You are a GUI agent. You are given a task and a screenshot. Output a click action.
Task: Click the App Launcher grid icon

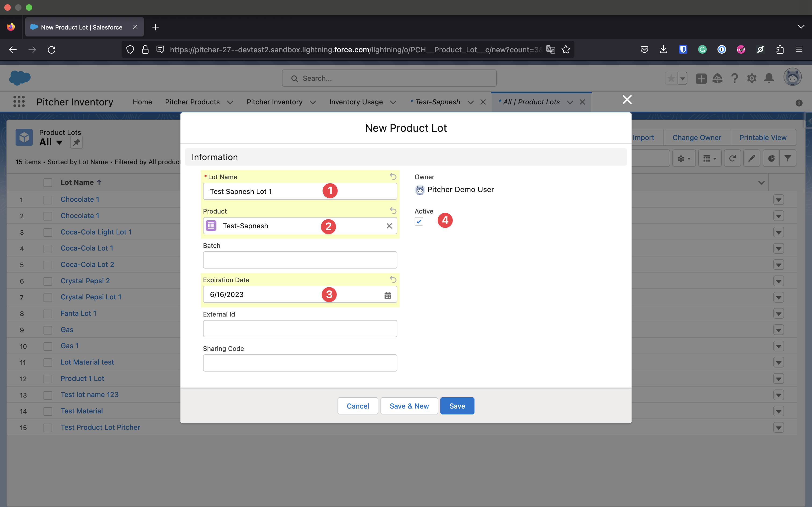pos(19,102)
